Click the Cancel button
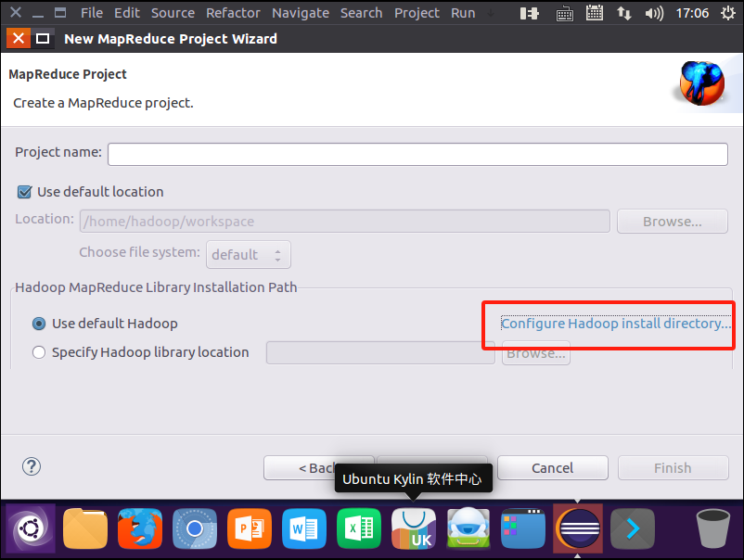The image size is (744, 560). (x=552, y=467)
